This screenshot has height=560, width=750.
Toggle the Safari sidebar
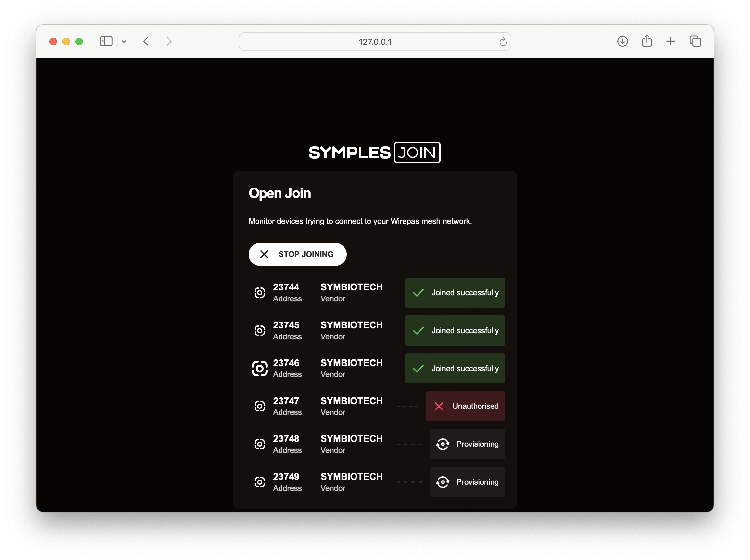(x=106, y=41)
